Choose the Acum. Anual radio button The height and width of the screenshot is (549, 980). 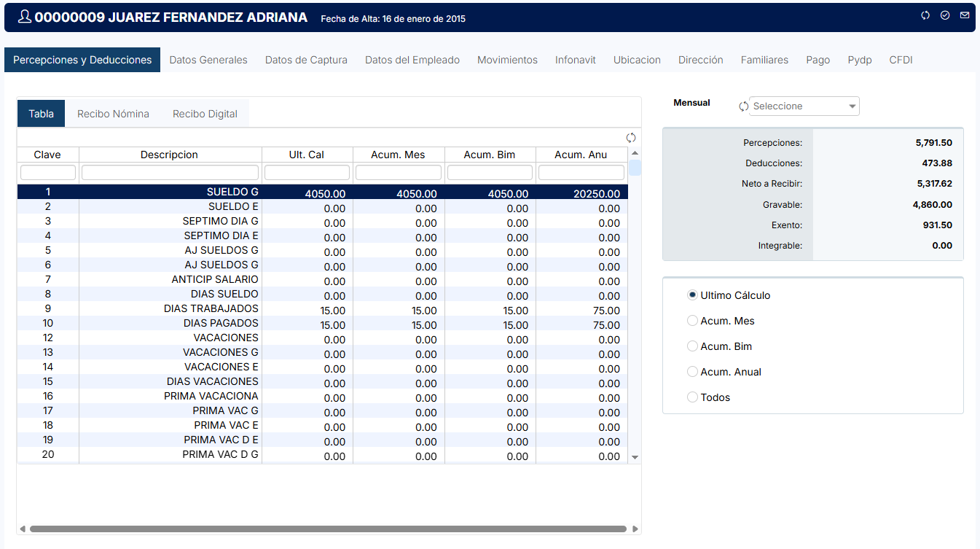pos(692,372)
